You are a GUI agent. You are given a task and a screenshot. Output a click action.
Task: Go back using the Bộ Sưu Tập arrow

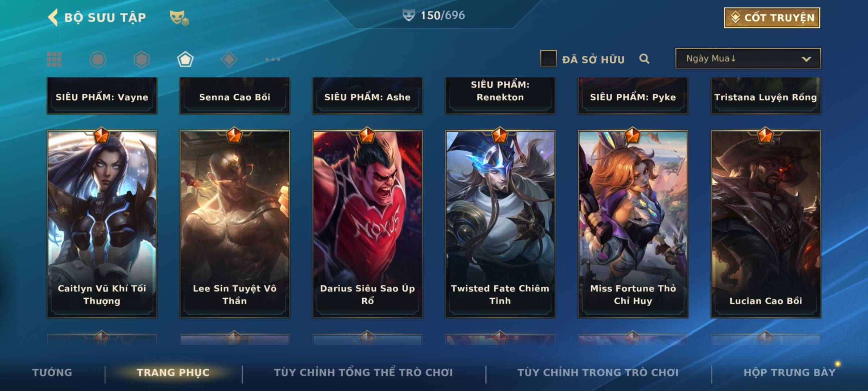coord(53,17)
